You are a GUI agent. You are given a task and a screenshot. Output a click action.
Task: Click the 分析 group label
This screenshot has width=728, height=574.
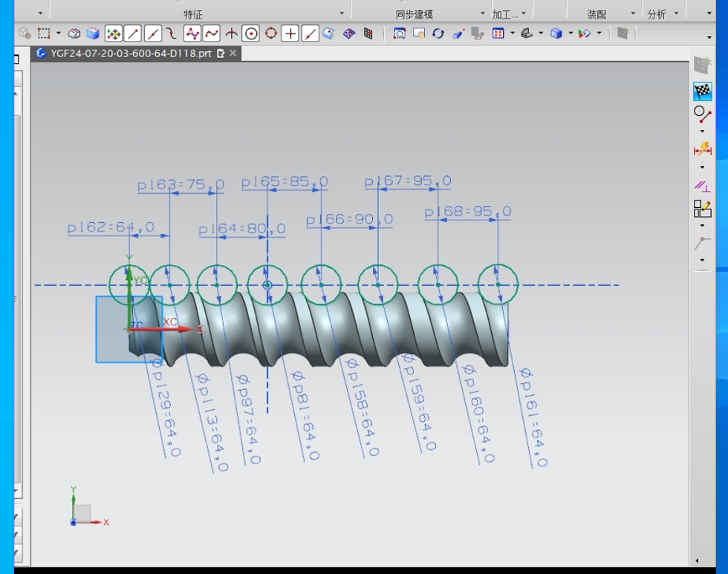coord(656,14)
